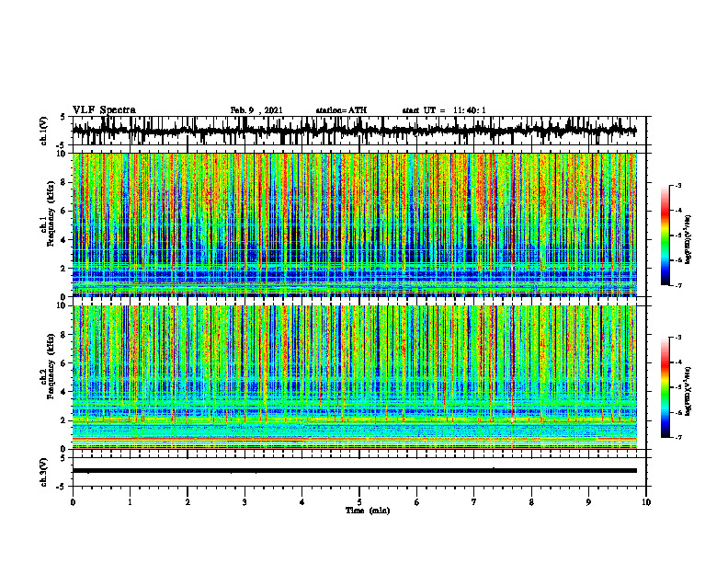Click the ch.1 spectrogram color scale bar
Image resolution: width=728 pixels, height=563 pixels.
[x=665, y=236]
